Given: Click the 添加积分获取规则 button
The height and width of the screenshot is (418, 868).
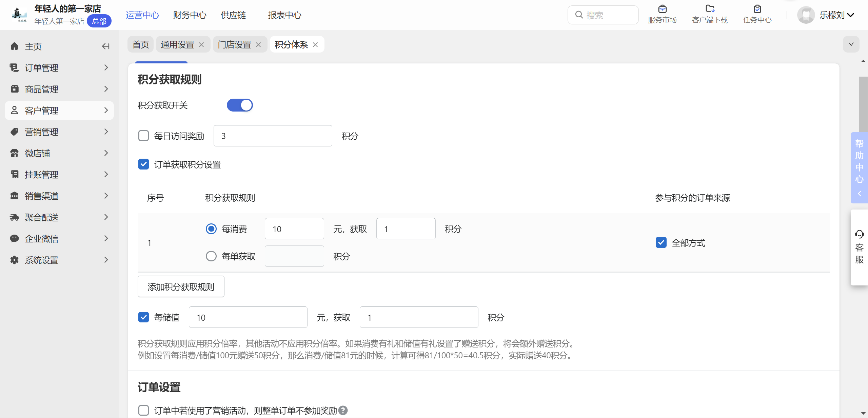Looking at the screenshot, I should (x=181, y=287).
